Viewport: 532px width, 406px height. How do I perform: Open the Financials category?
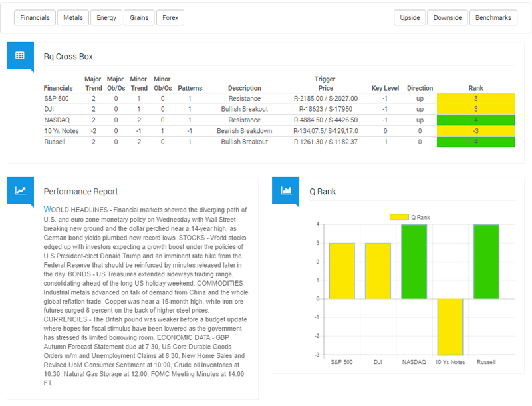(35, 18)
